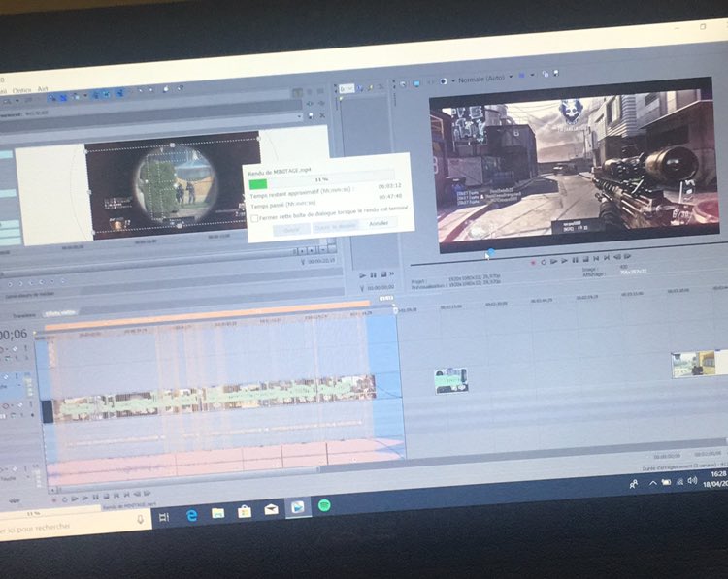Click the orange loop region bar above timeline
728x579 pixels.
[207, 317]
